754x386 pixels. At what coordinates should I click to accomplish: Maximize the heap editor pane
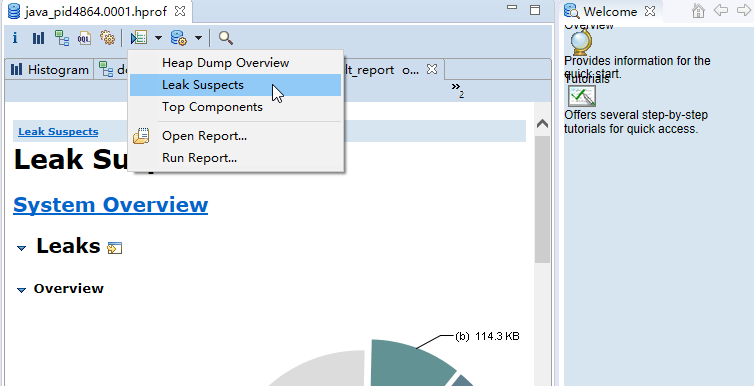click(x=535, y=10)
